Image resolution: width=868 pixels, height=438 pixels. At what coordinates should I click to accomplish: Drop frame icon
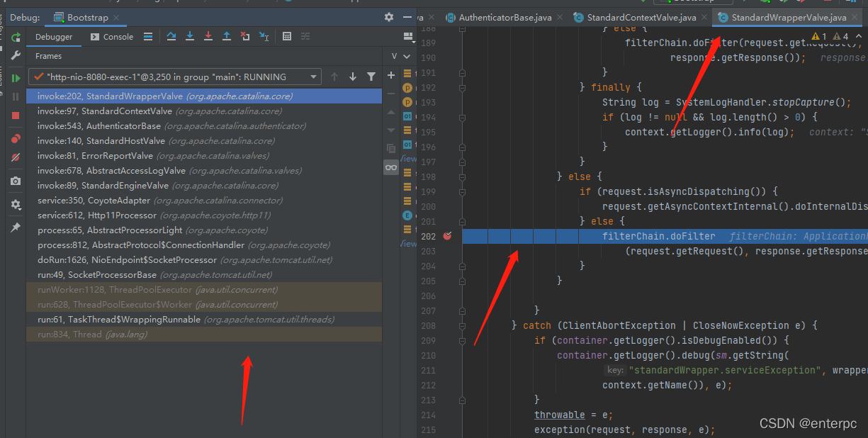tap(245, 37)
